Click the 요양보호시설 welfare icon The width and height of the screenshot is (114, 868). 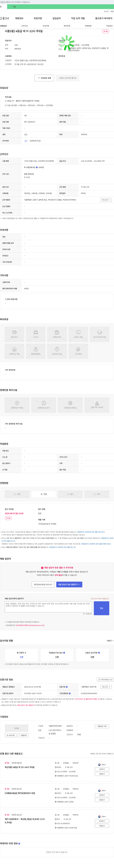pos(57,351)
